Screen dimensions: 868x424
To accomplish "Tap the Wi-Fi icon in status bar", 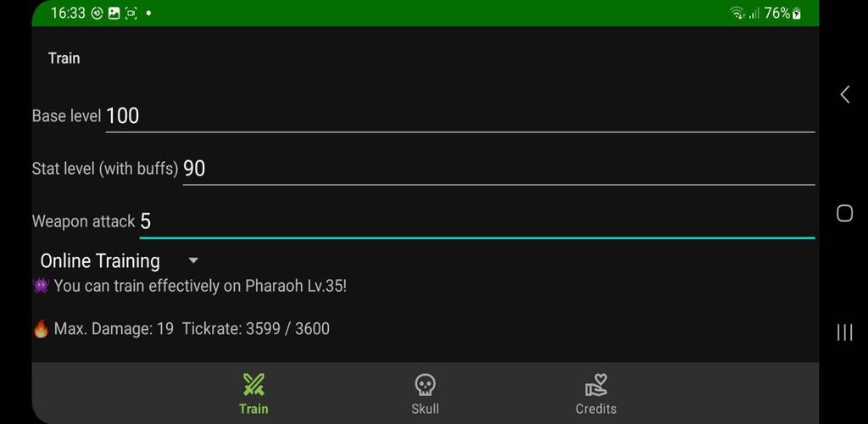I will [737, 14].
